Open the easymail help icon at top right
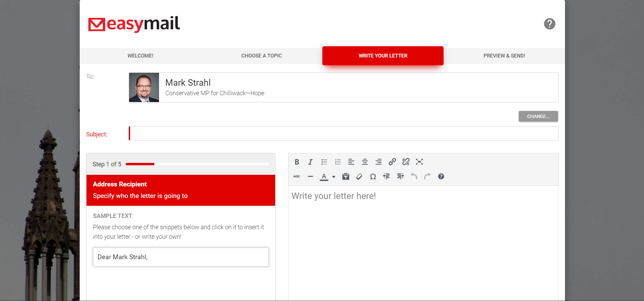644x301 pixels. click(549, 24)
